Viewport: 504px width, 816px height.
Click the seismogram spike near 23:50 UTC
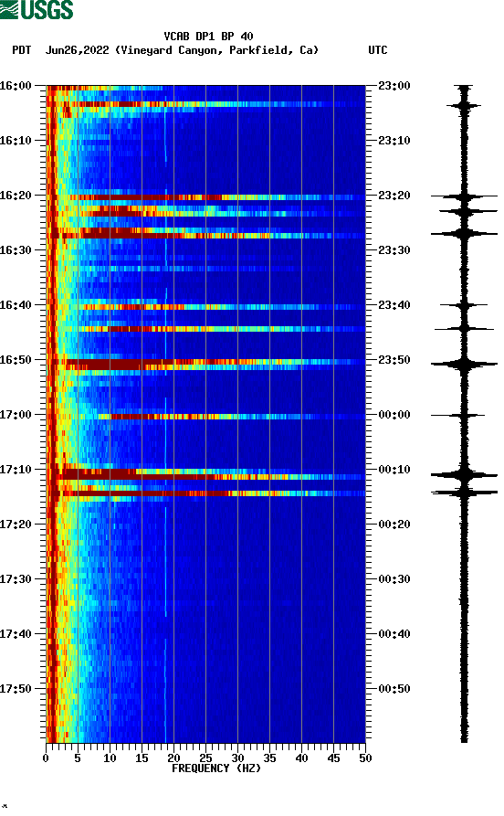pyautogui.click(x=464, y=365)
